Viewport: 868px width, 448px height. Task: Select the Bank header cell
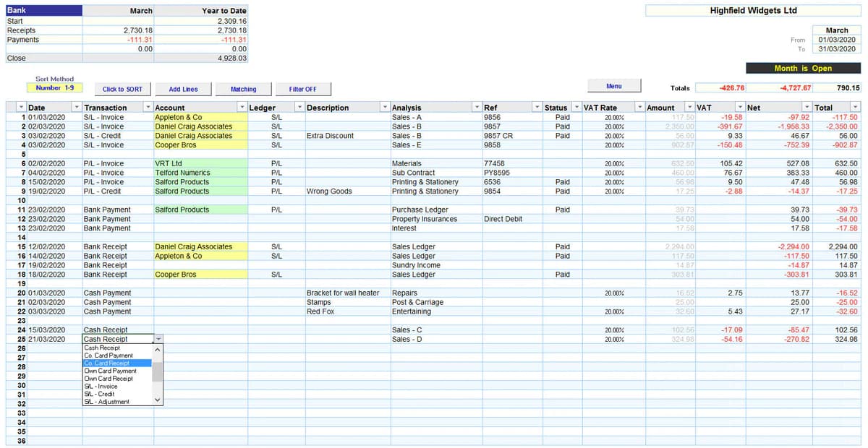pos(43,11)
